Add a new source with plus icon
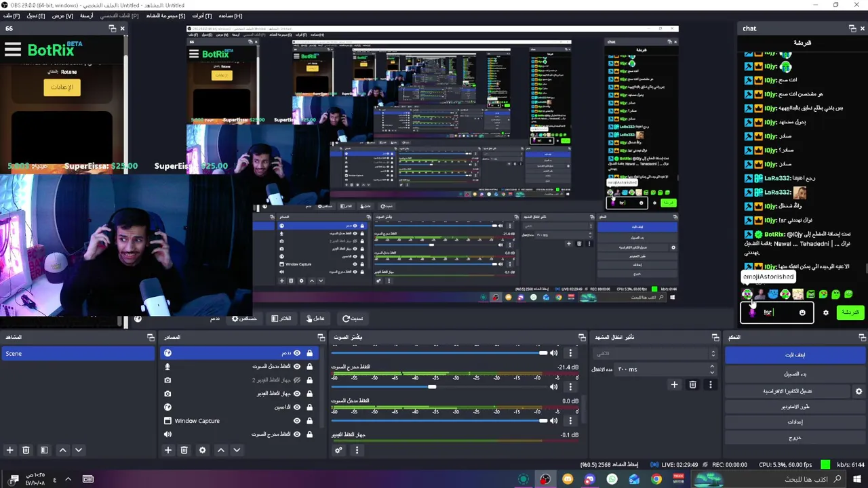 pyautogui.click(x=168, y=450)
